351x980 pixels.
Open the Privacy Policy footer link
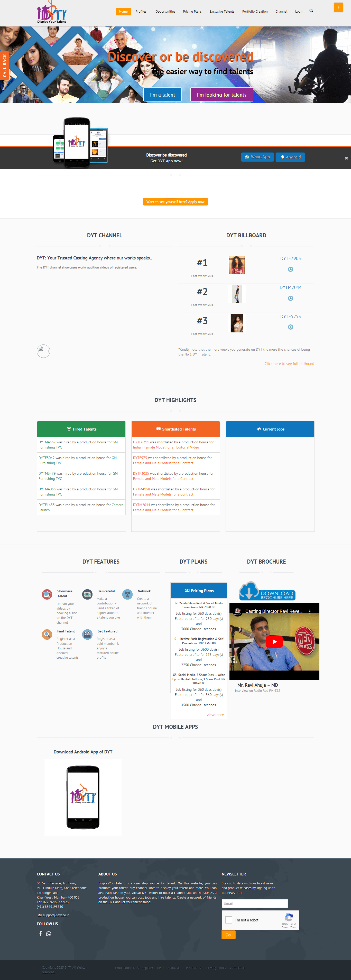point(216,967)
